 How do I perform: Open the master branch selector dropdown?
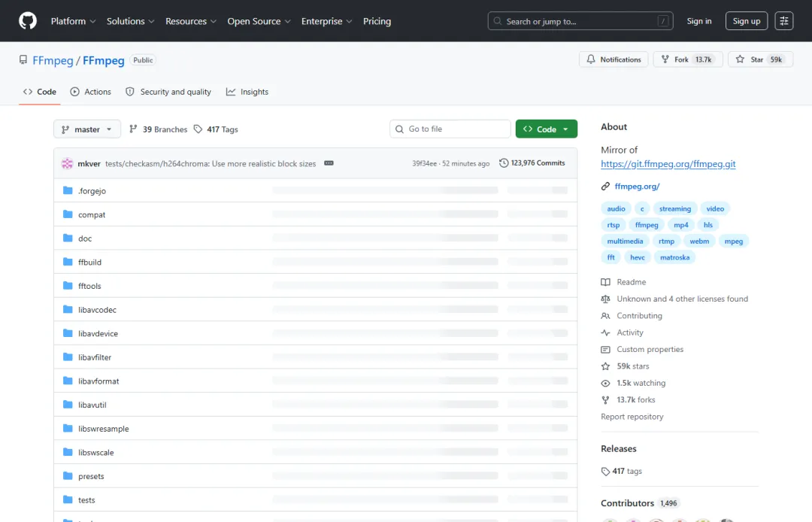click(x=87, y=129)
